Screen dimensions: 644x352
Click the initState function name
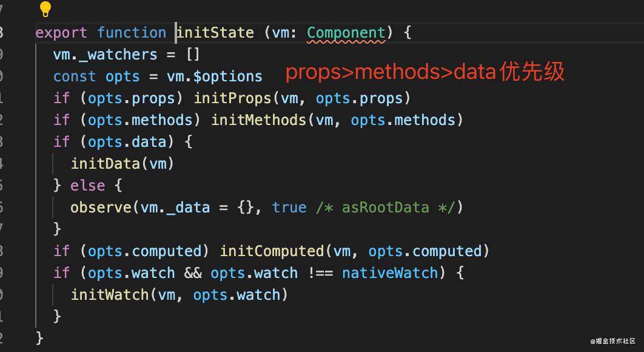tap(216, 33)
